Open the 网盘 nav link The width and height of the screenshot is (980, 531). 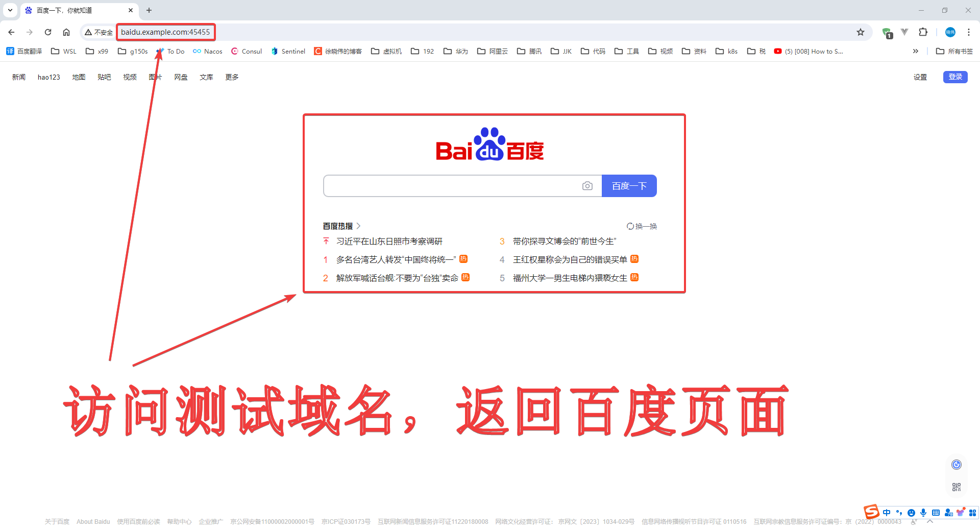point(181,77)
